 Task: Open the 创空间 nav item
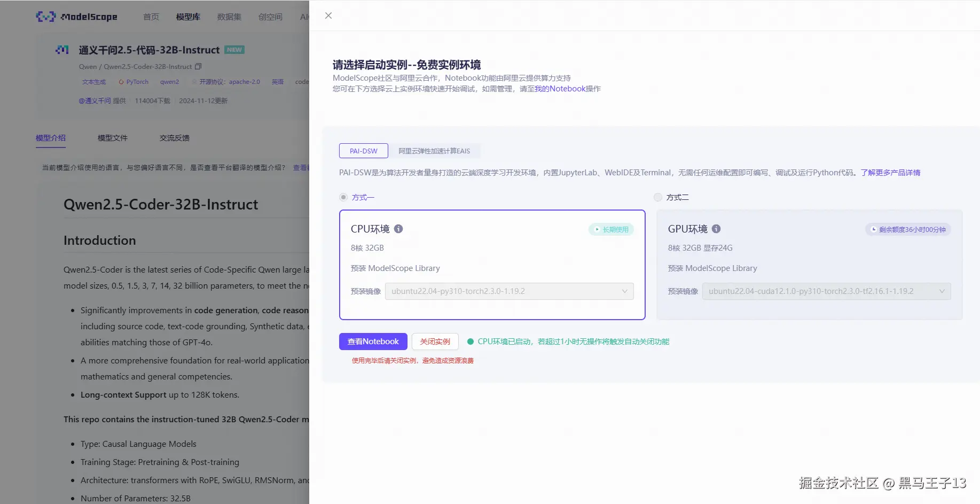point(270,17)
